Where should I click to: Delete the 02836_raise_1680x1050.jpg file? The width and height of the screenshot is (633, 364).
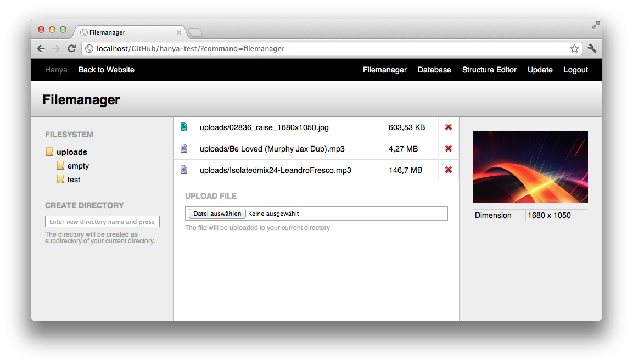pos(448,127)
